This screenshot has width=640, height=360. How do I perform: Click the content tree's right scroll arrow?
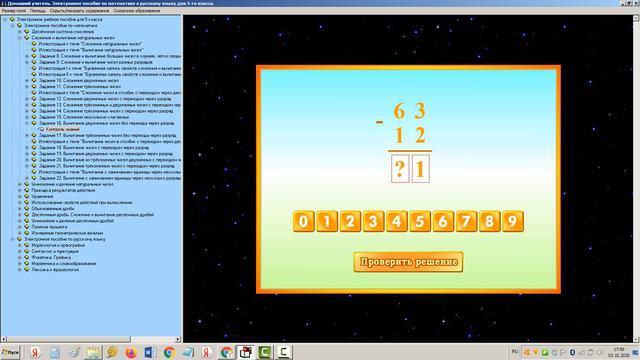pyautogui.click(x=178, y=339)
